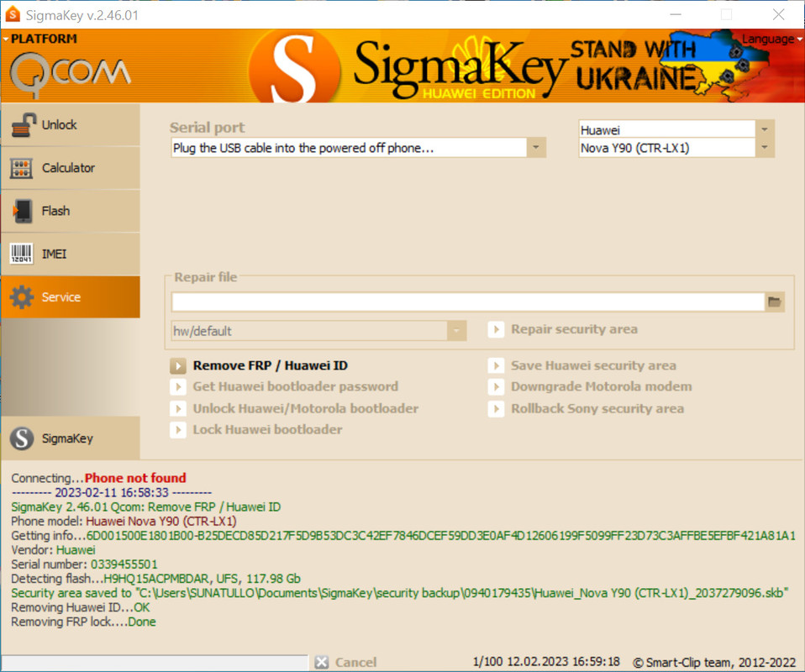Click arrow icon beside Unlock Huawei/Motorola bootloader
This screenshot has height=672, width=805.
pos(178,408)
